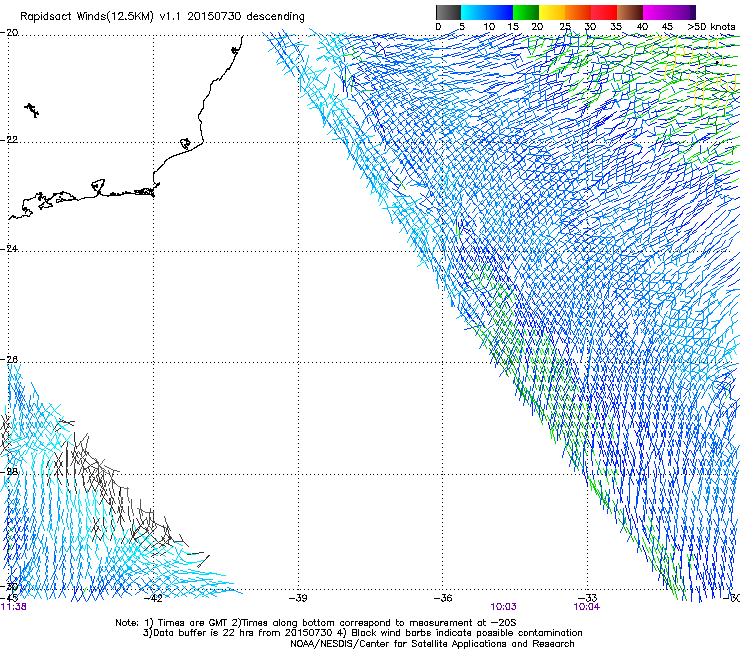Click the purple '10:04' pass time label

(x=587, y=607)
